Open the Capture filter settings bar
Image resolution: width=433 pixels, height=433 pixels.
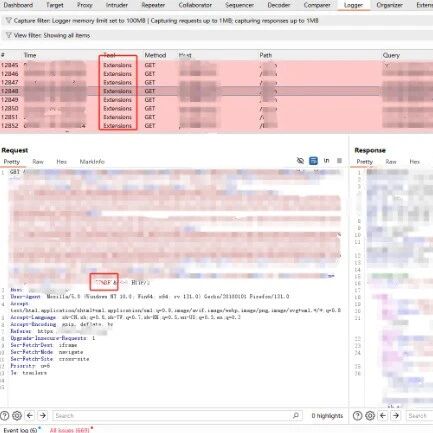pos(217,21)
